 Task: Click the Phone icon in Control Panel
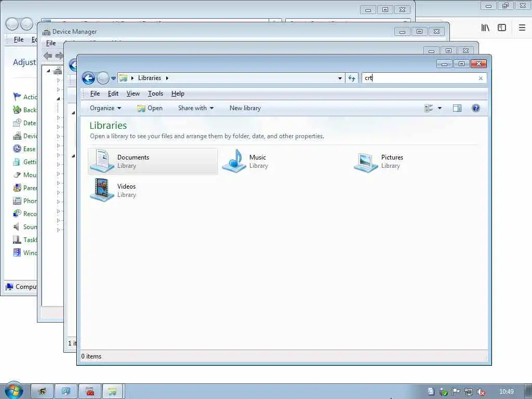click(17, 201)
